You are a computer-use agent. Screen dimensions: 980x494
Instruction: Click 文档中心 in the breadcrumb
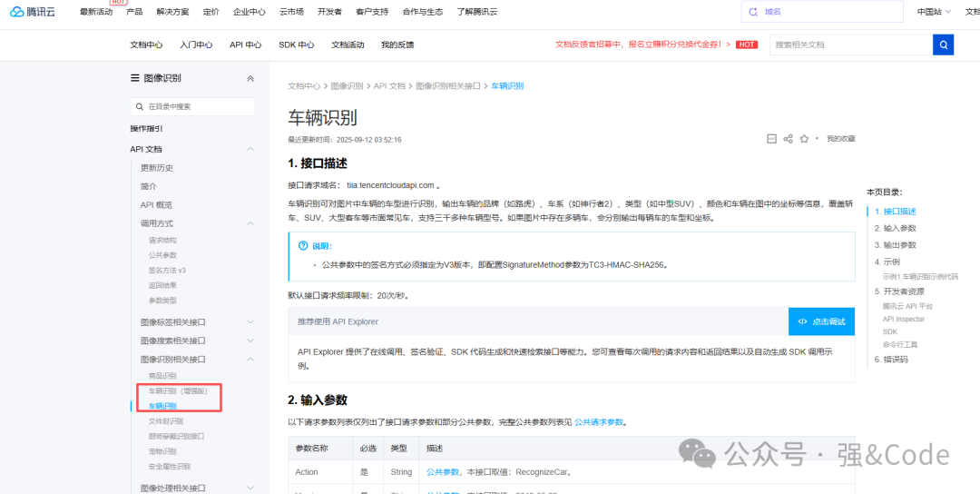coord(304,86)
